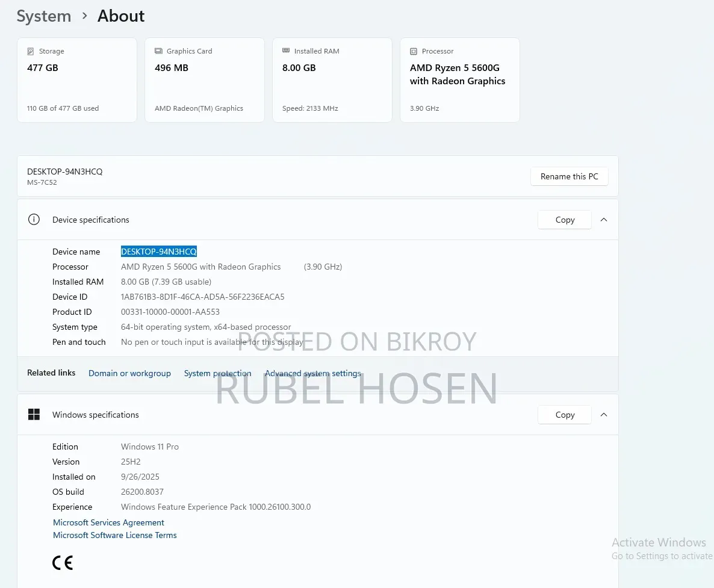The width and height of the screenshot is (714, 588).
Task: Copy the Windows specifications
Action: (565, 415)
